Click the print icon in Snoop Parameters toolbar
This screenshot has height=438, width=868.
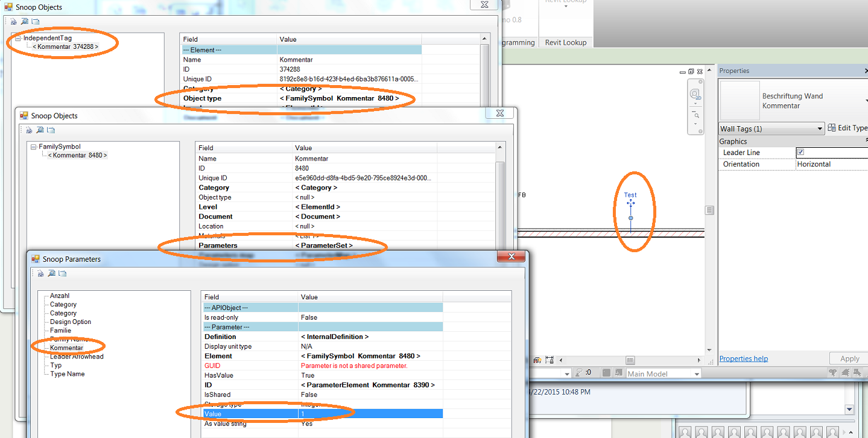click(x=40, y=273)
